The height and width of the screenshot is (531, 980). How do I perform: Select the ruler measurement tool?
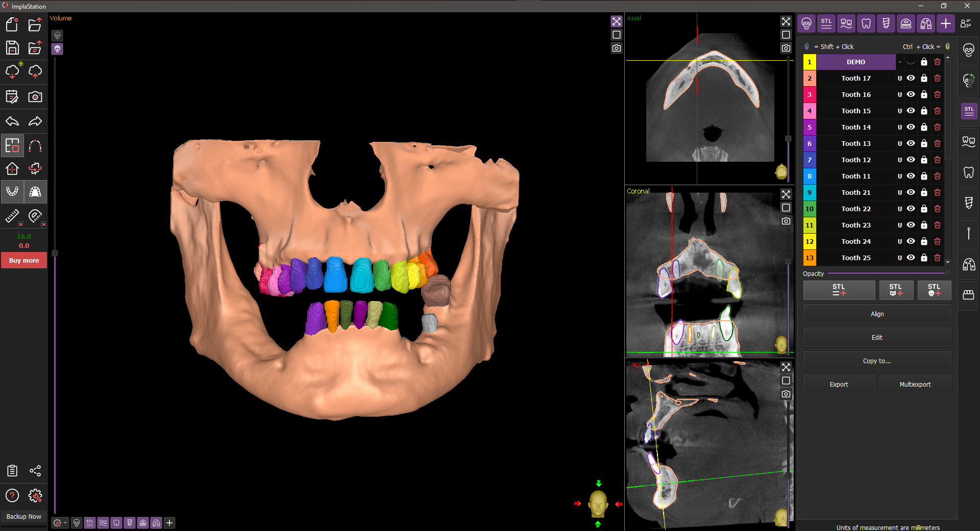pyautogui.click(x=12, y=216)
